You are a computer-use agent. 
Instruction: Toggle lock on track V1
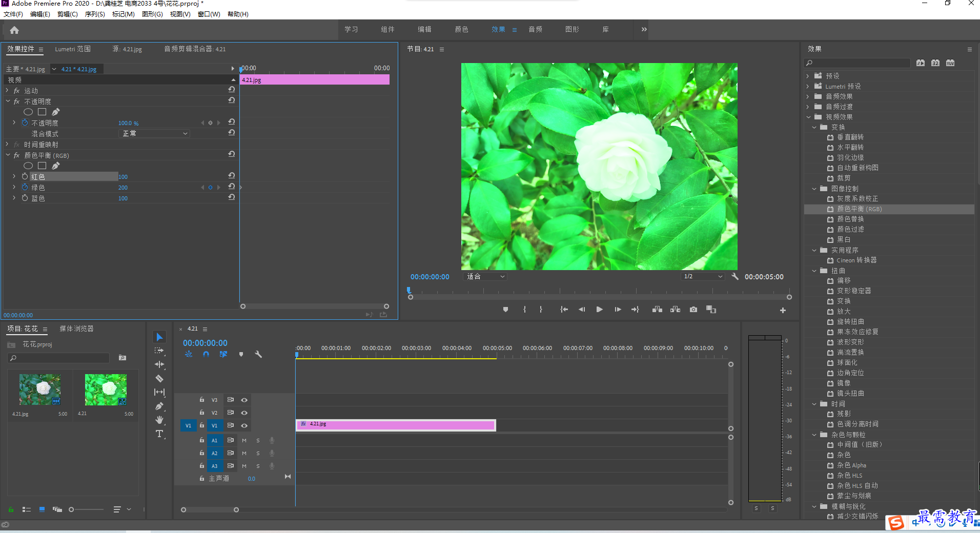202,425
